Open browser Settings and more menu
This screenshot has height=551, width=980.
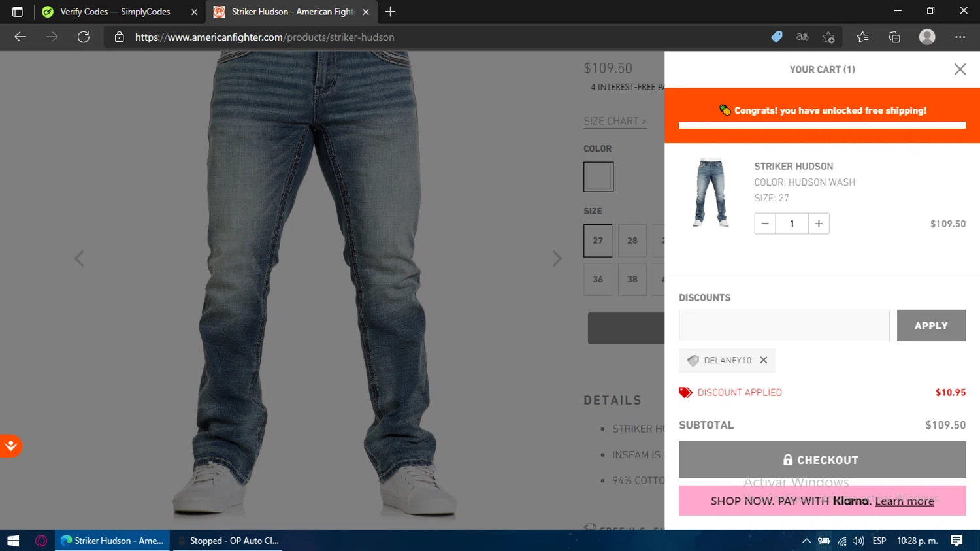pos(960,37)
